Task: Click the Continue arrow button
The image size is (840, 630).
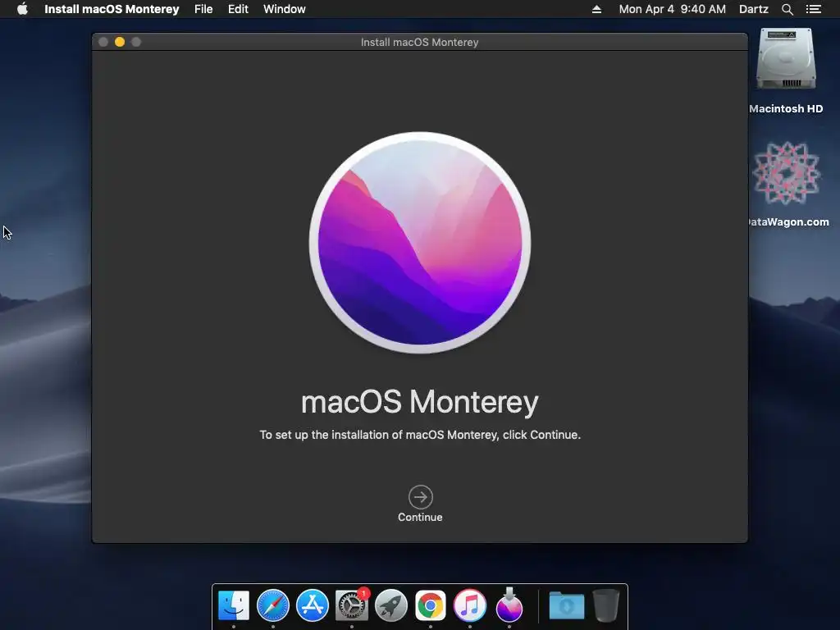Action: (421, 497)
